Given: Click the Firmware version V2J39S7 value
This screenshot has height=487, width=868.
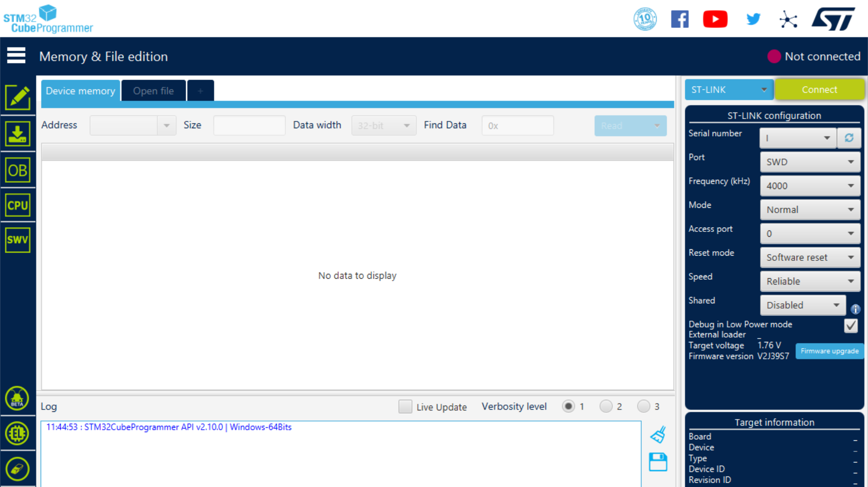Looking at the screenshot, I should (x=773, y=356).
